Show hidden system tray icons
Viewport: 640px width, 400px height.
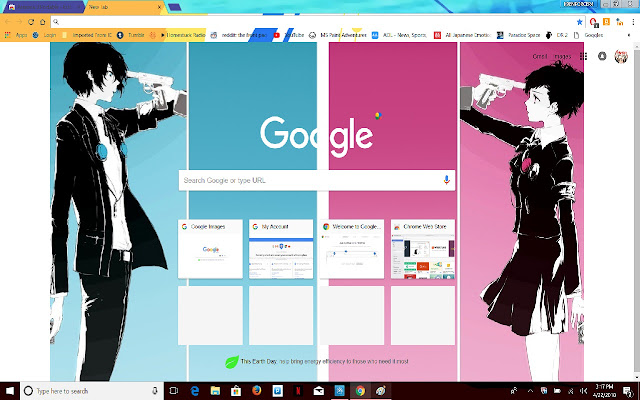530,391
